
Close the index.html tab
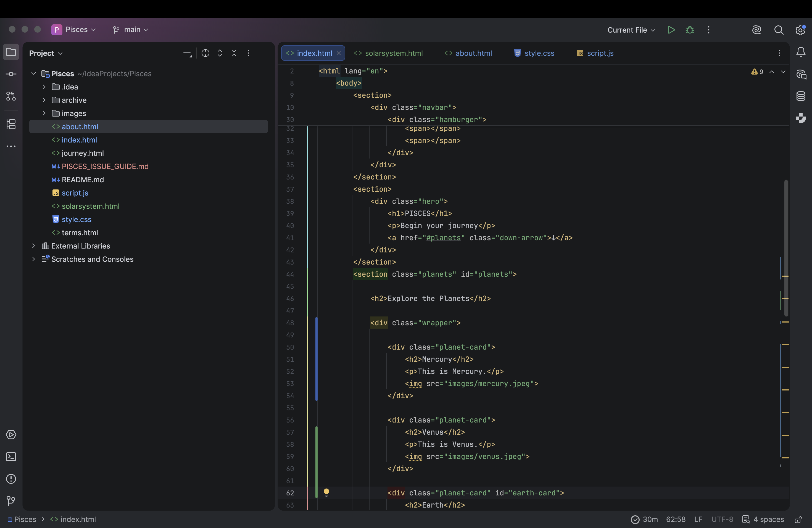pyautogui.click(x=338, y=53)
